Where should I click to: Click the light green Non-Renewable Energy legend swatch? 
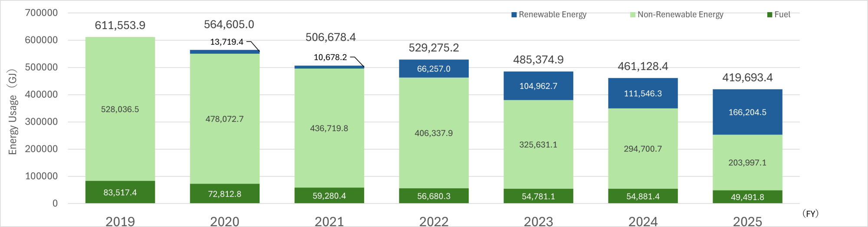(x=633, y=15)
